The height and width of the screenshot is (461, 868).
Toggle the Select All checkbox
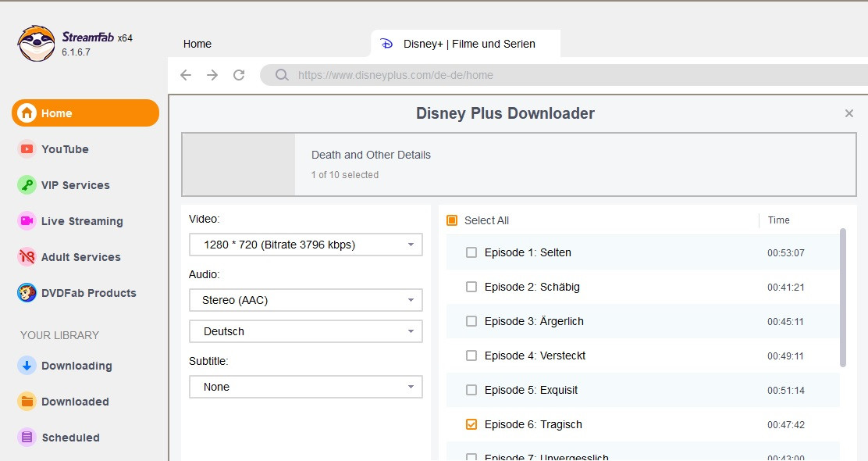pos(452,220)
